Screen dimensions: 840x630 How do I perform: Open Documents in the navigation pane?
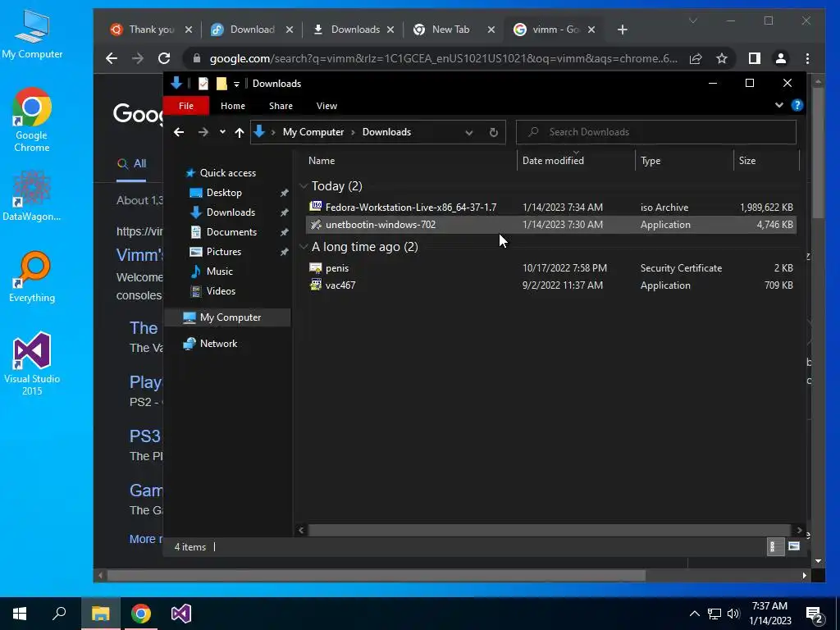tap(231, 232)
